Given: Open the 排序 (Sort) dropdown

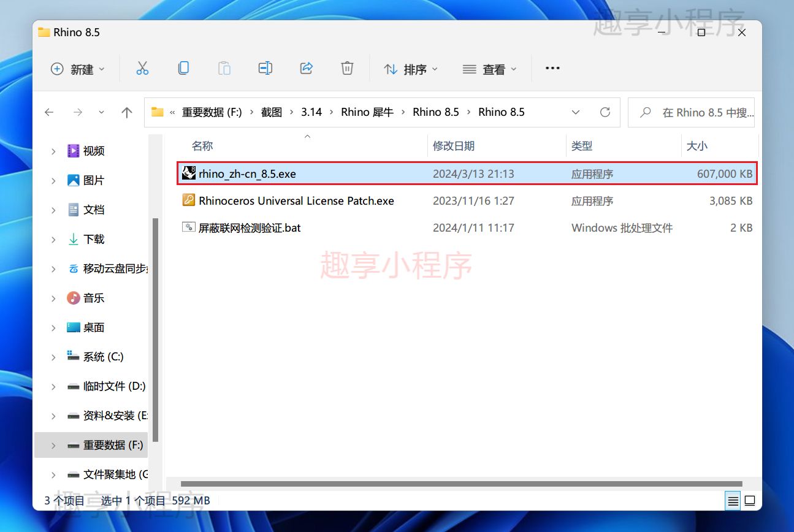Looking at the screenshot, I should tap(411, 69).
